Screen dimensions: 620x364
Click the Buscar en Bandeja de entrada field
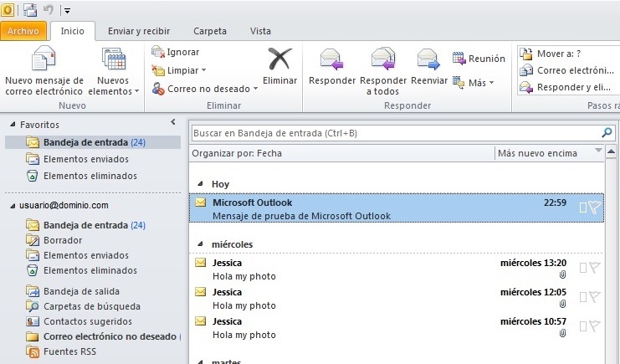click(x=393, y=133)
